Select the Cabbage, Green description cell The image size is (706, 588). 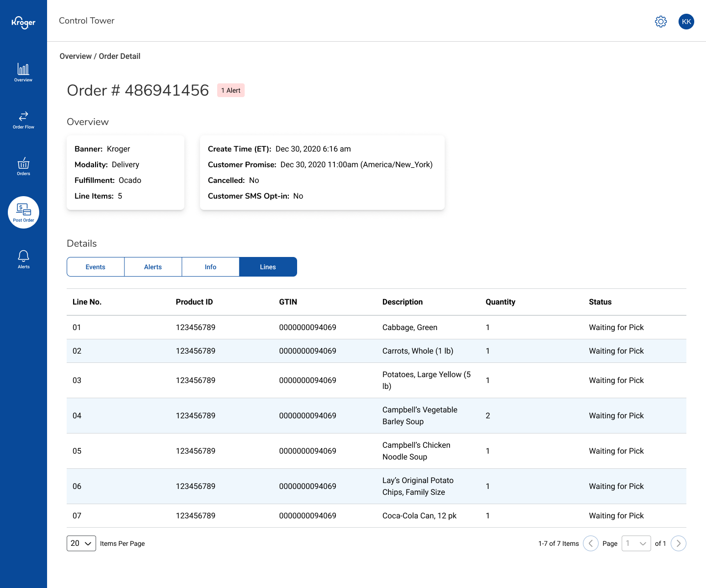tap(410, 328)
